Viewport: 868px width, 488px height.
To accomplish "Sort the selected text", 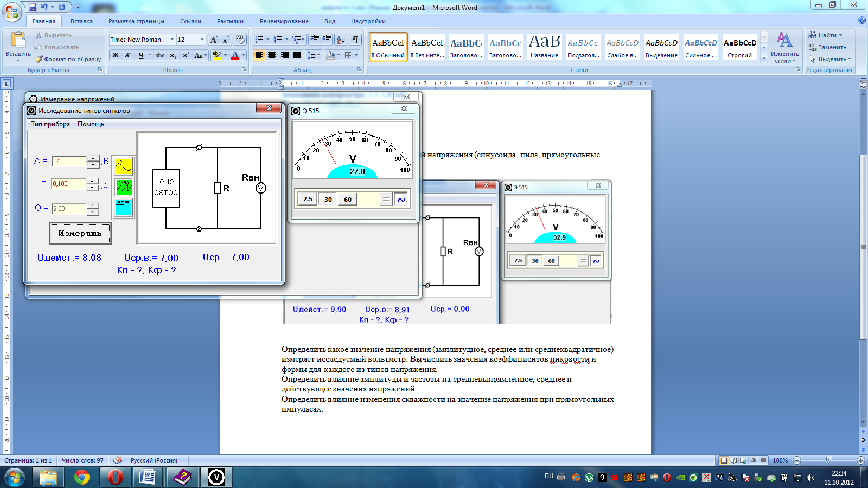I will point(341,40).
